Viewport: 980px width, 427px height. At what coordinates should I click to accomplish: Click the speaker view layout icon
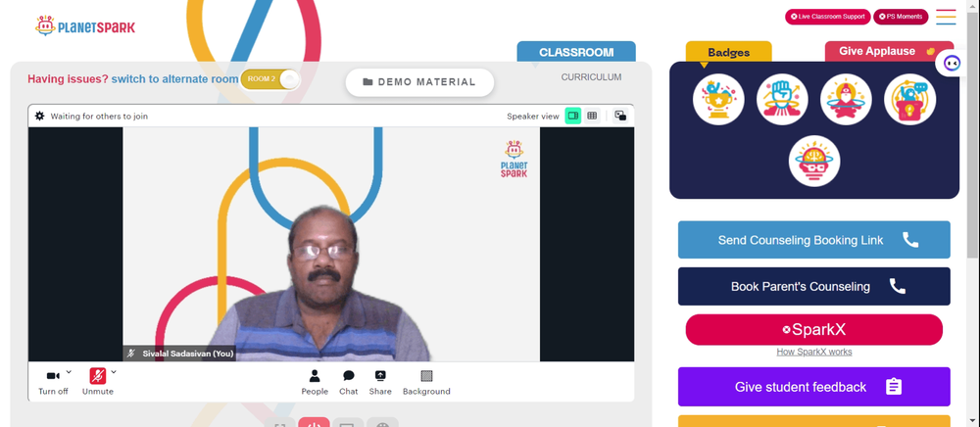[x=573, y=116]
